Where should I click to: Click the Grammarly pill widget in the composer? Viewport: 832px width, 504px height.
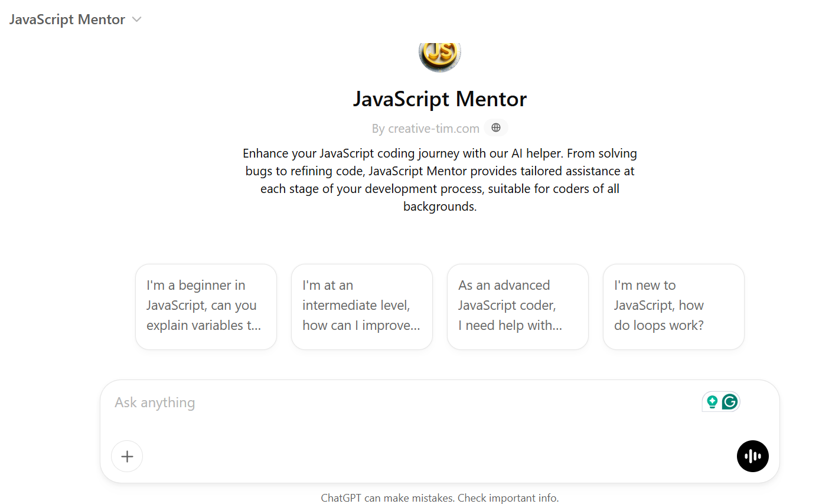[x=720, y=401]
